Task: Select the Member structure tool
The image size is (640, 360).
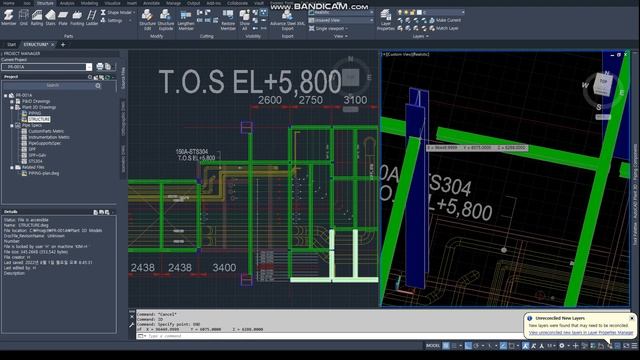Action: click(x=8, y=18)
